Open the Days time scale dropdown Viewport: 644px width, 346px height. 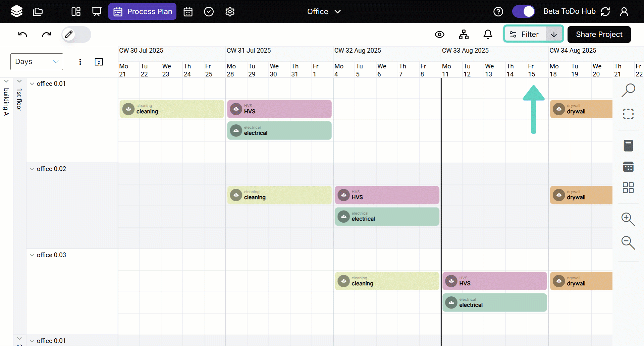[x=37, y=62]
